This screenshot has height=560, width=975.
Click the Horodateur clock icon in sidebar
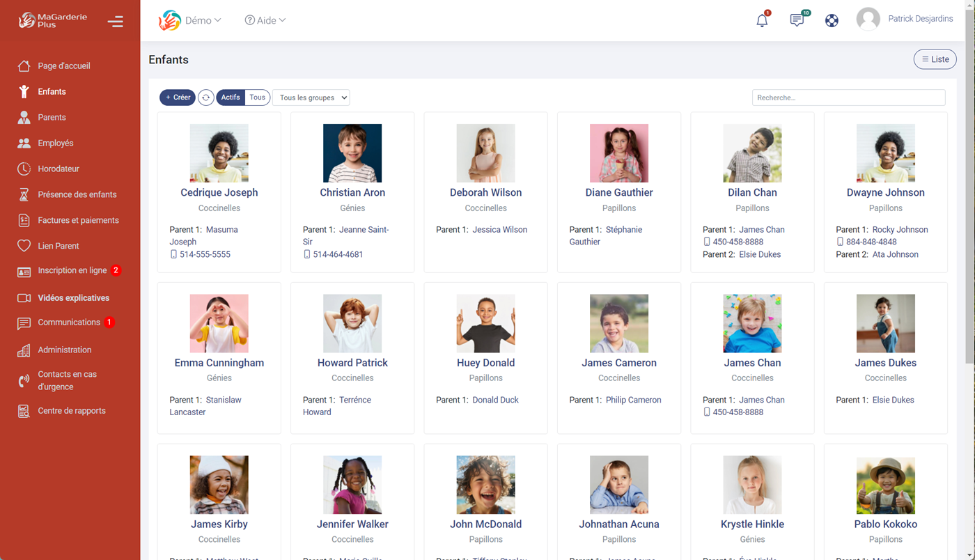[x=24, y=169]
